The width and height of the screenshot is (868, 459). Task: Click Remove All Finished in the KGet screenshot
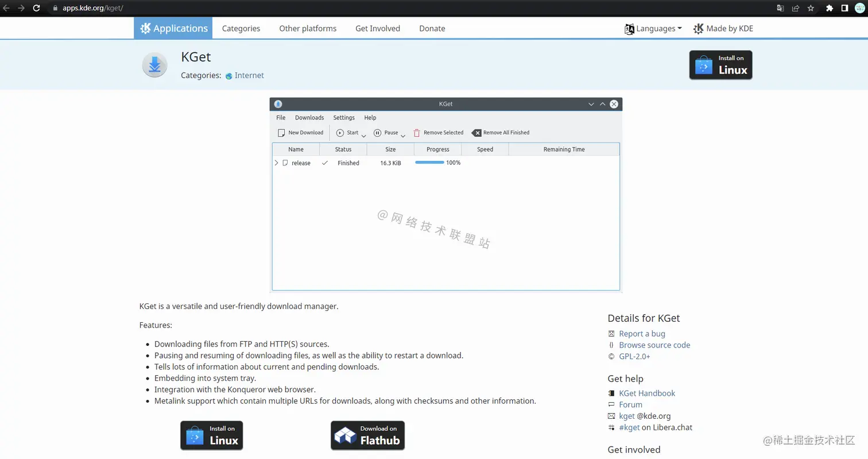(501, 133)
